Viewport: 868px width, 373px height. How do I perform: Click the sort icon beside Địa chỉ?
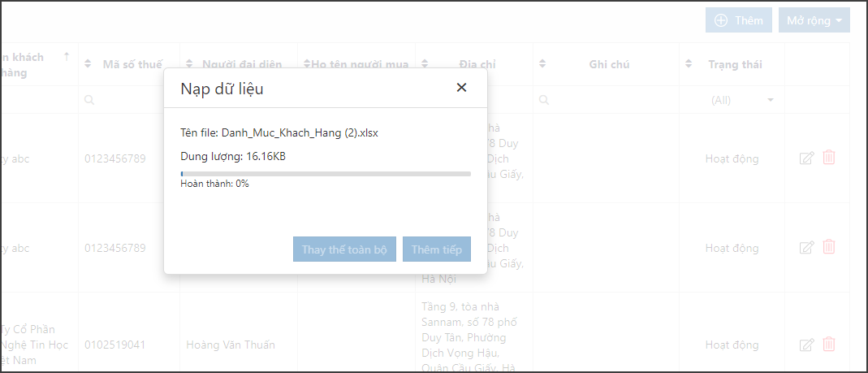(x=425, y=63)
